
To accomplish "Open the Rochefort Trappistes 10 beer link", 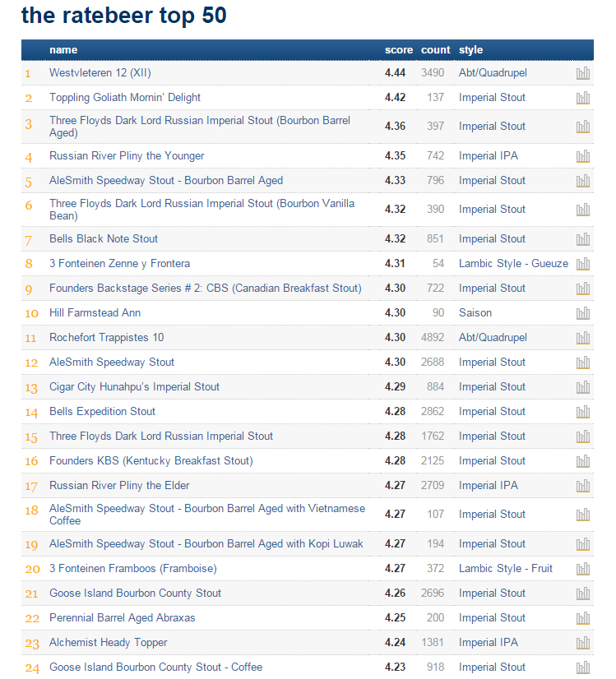I will 106,338.
